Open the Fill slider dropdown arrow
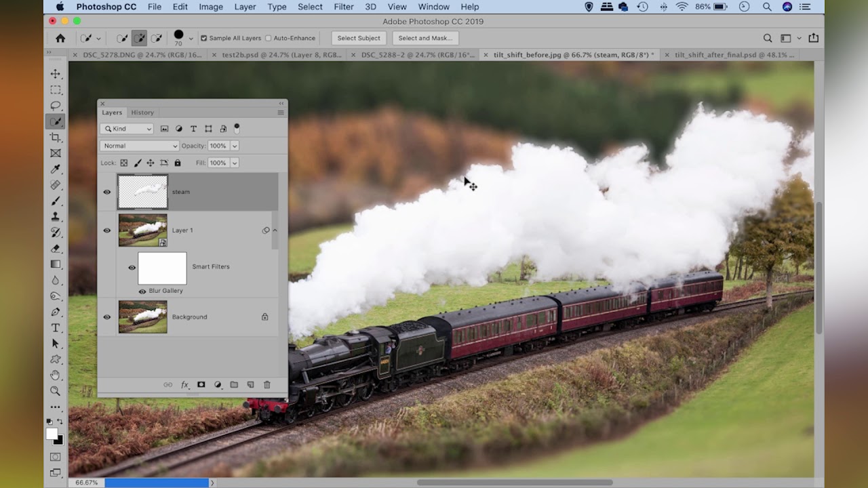This screenshot has height=488, width=868. (x=235, y=163)
